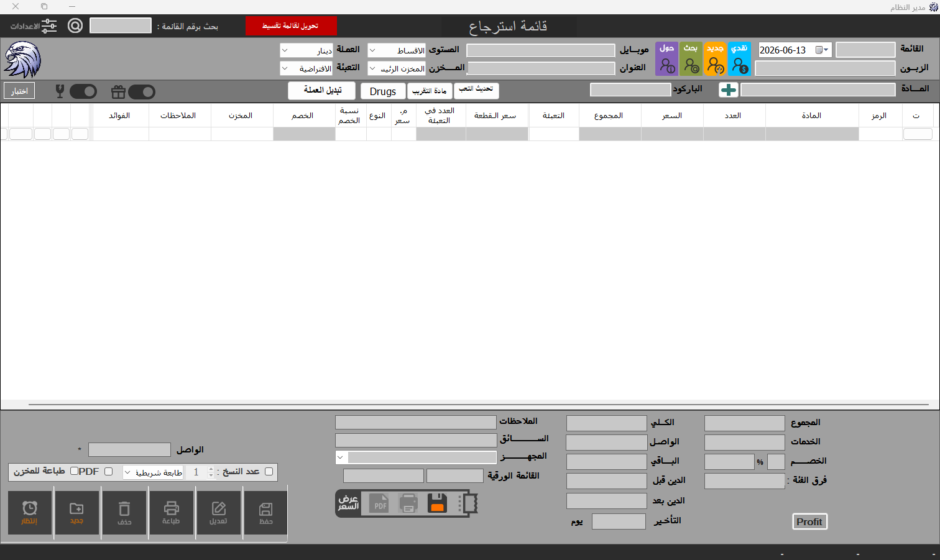
Task: Click the حذف delete trash button
Action: (124, 513)
